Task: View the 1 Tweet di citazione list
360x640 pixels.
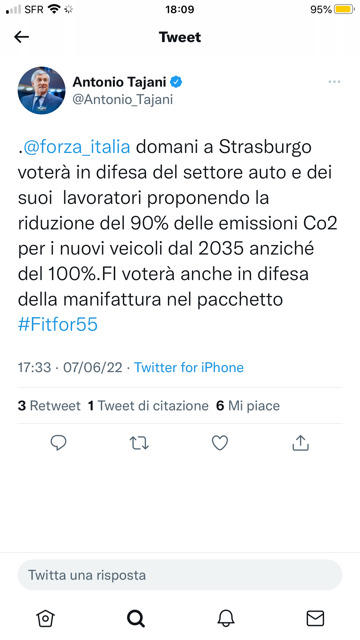Action: (x=148, y=406)
